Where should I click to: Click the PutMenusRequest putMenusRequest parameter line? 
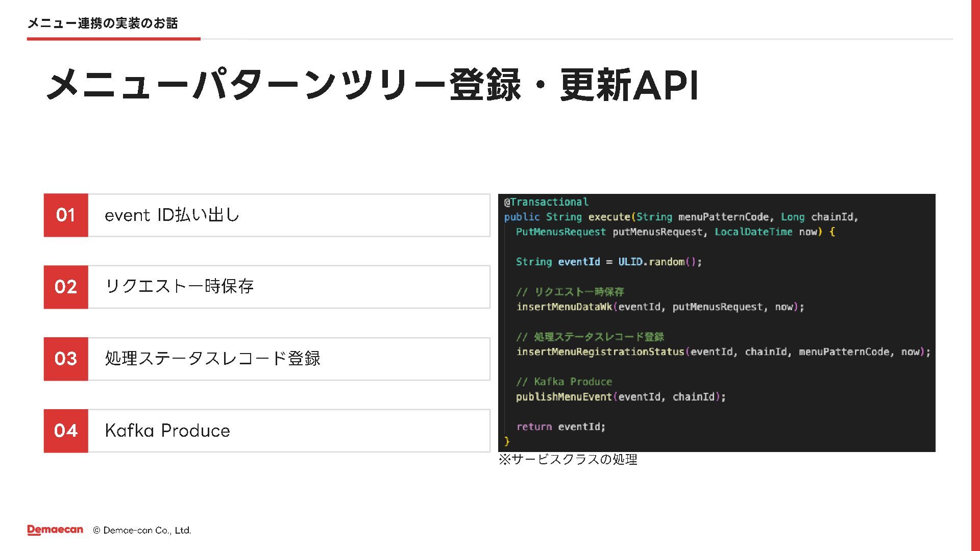tap(675, 232)
